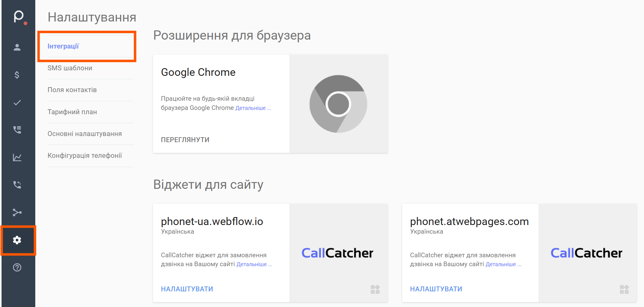Click the Phonet logo in the sidebar

[x=19, y=17]
